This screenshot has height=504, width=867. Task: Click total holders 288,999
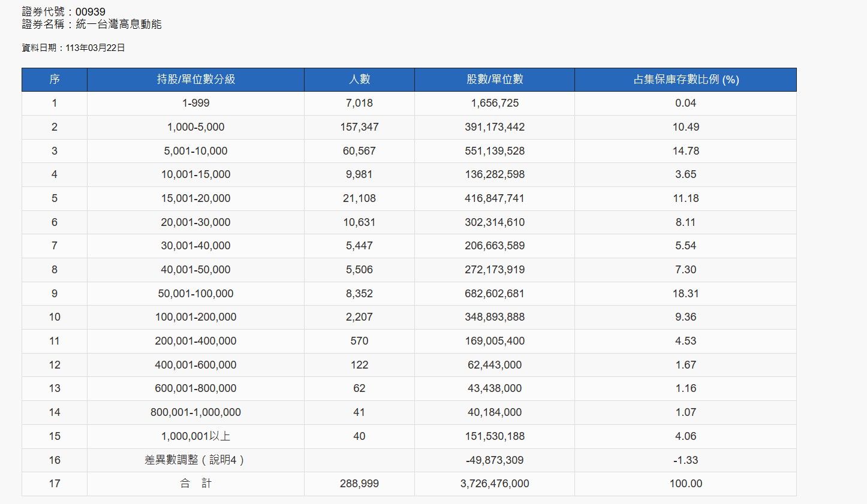(x=359, y=484)
